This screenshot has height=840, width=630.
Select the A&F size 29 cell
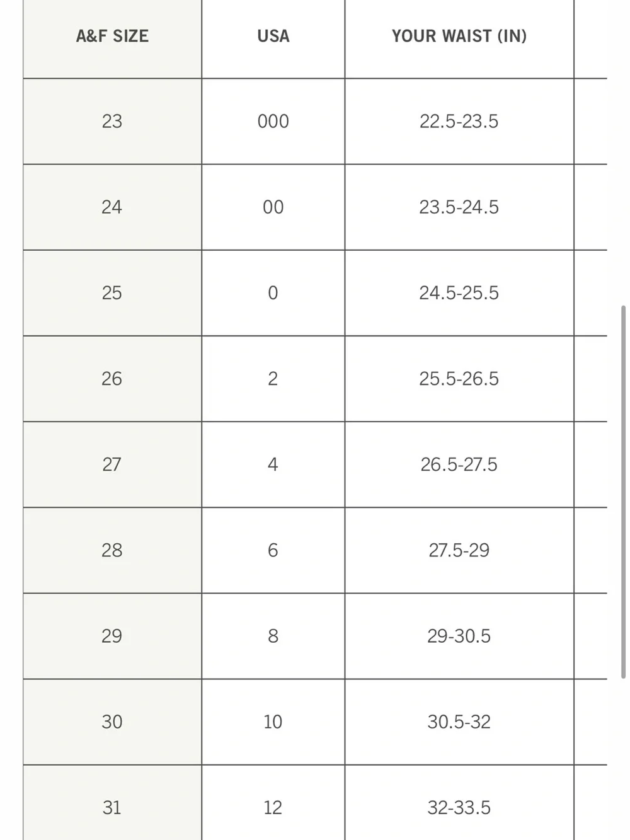coord(112,636)
